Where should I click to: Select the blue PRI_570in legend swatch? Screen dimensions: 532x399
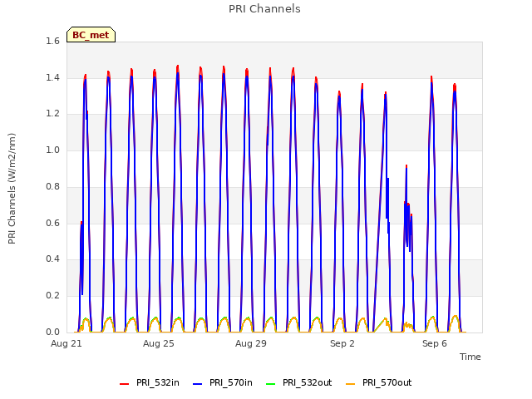point(197,384)
